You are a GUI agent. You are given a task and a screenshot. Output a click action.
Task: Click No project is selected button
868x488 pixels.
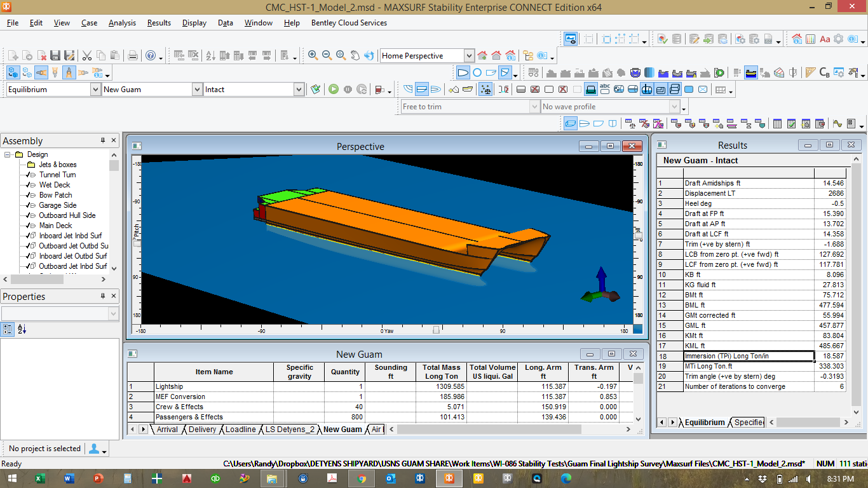(x=44, y=449)
